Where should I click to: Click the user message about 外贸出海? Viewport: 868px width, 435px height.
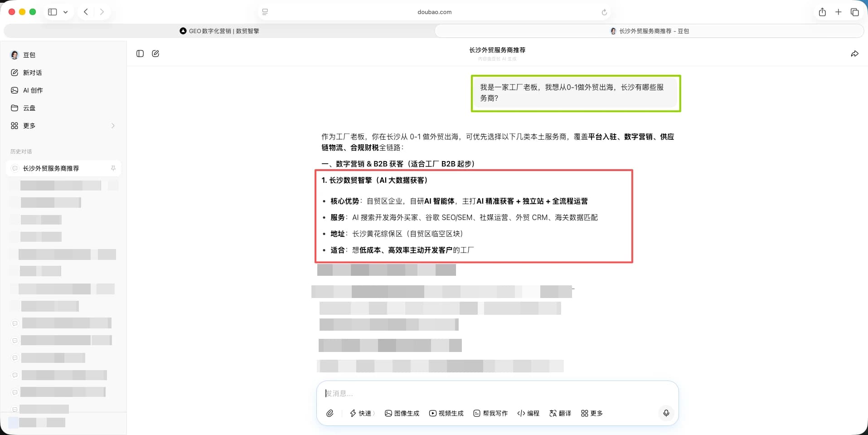[576, 93]
